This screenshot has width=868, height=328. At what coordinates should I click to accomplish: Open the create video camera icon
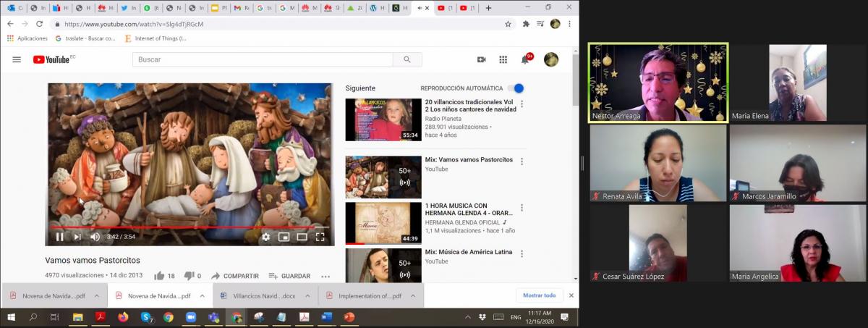[482, 59]
